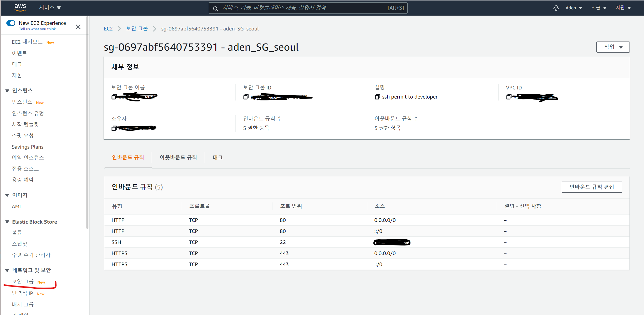This screenshot has height=315, width=644.
Task: Click the search magnifier icon
Action: coord(215,9)
